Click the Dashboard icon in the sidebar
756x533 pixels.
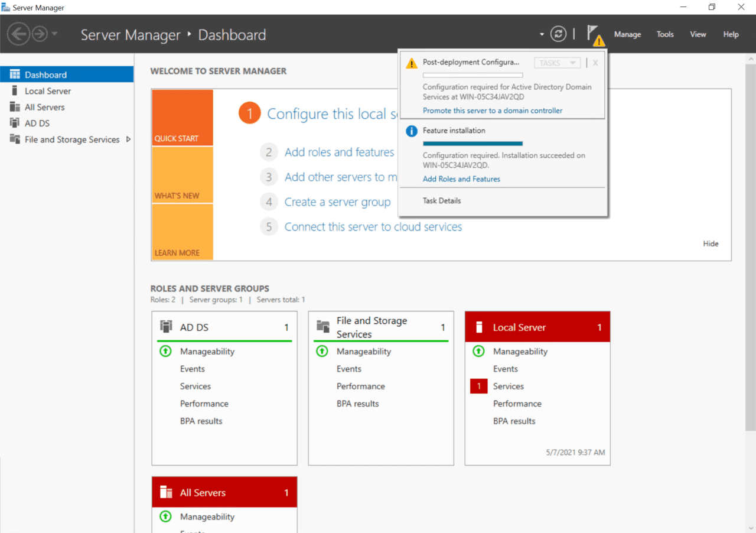coord(15,74)
